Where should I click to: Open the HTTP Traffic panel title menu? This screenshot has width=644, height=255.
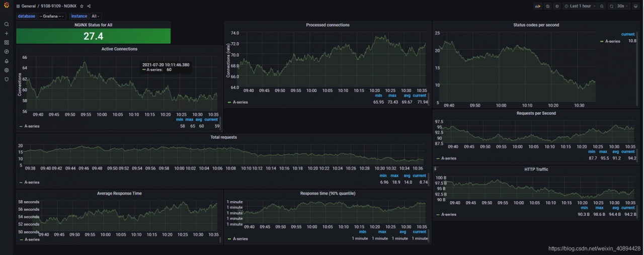(536, 169)
